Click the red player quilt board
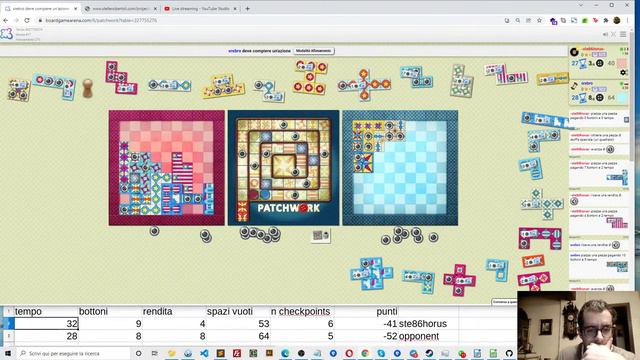Image resolution: width=640 pixels, height=360 pixels. coord(167,168)
